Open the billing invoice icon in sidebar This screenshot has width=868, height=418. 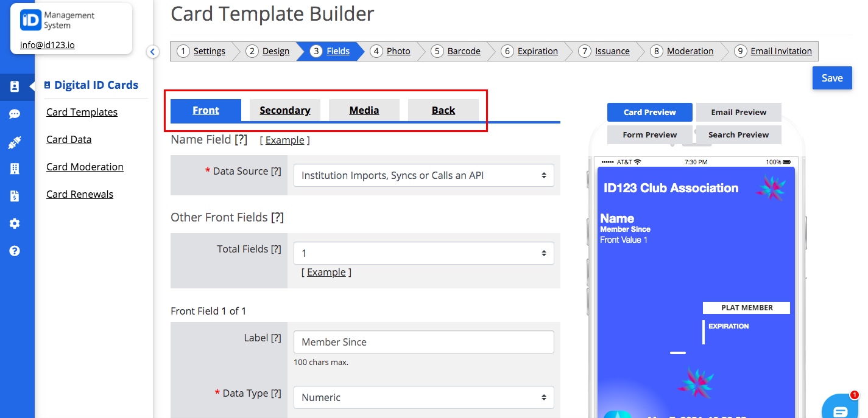point(17,195)
